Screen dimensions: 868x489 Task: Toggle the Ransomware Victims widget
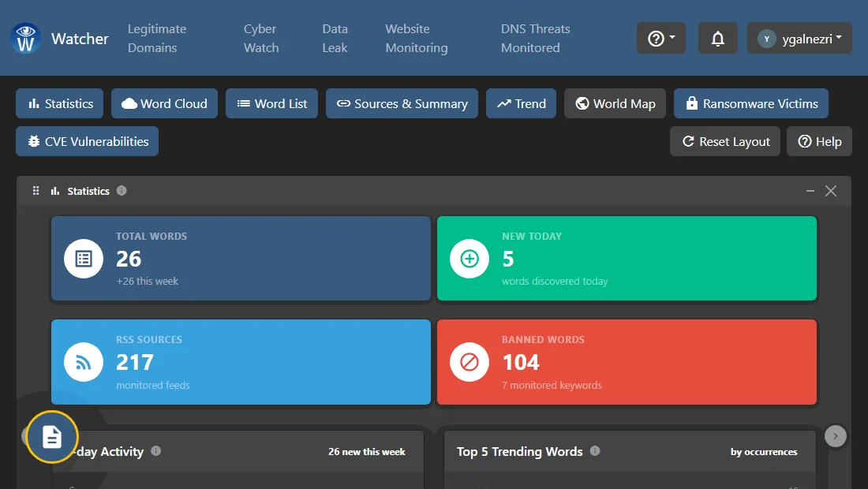(751, 103)
